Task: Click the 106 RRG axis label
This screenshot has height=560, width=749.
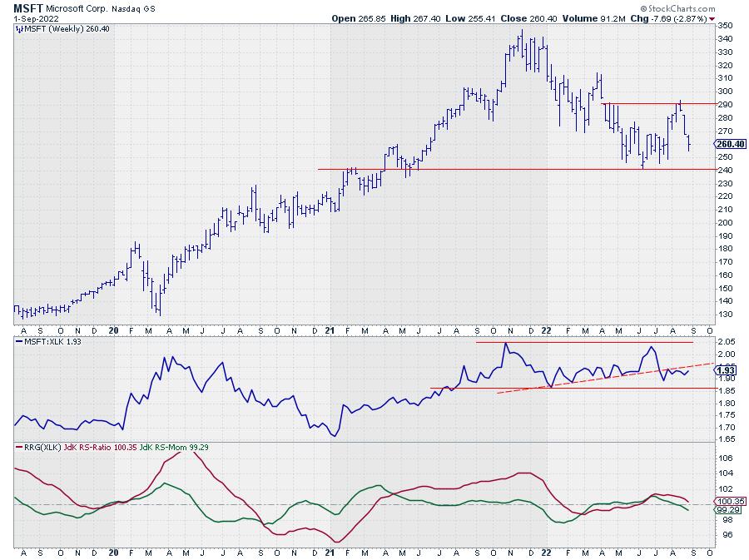Action: pyautogui.click(x=726, y=458)
